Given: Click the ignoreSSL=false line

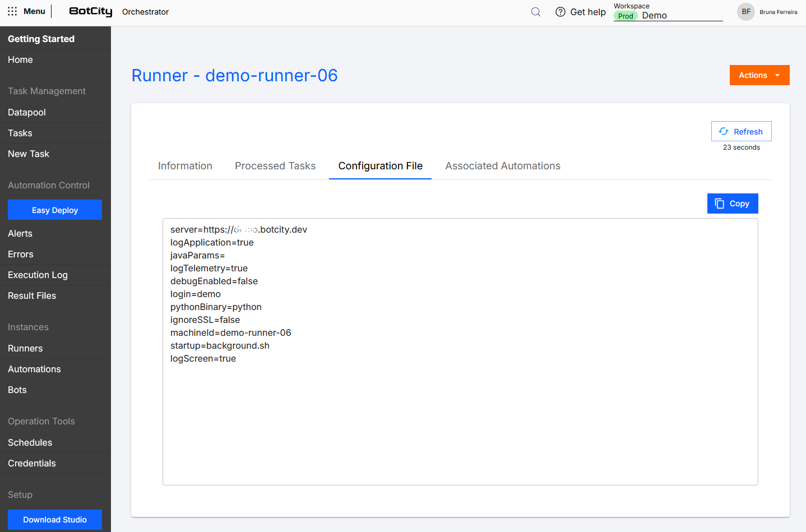Looking at the screenshot, I should 205,320.
